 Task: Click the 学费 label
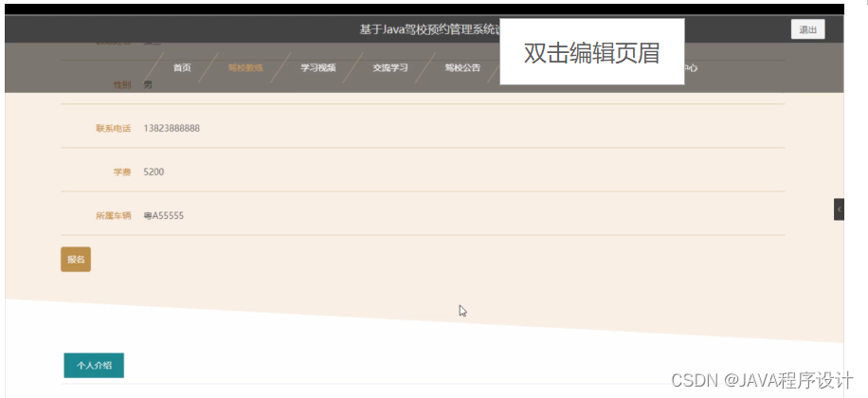(x=122, y=172)
